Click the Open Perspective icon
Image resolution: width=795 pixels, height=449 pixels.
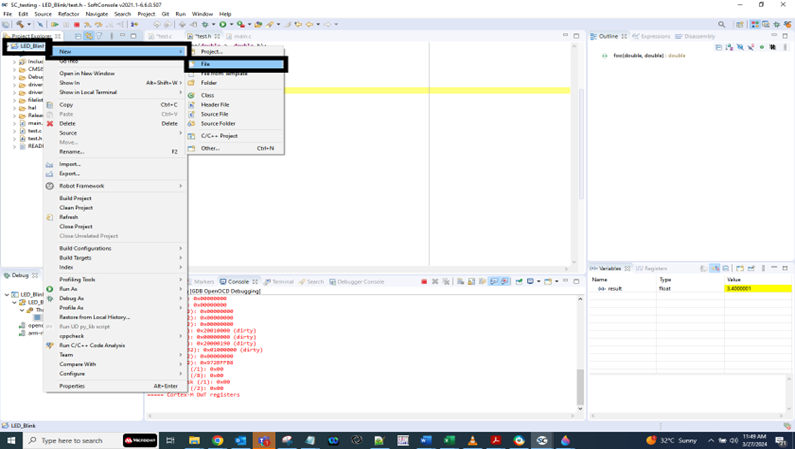pos(740,24)
